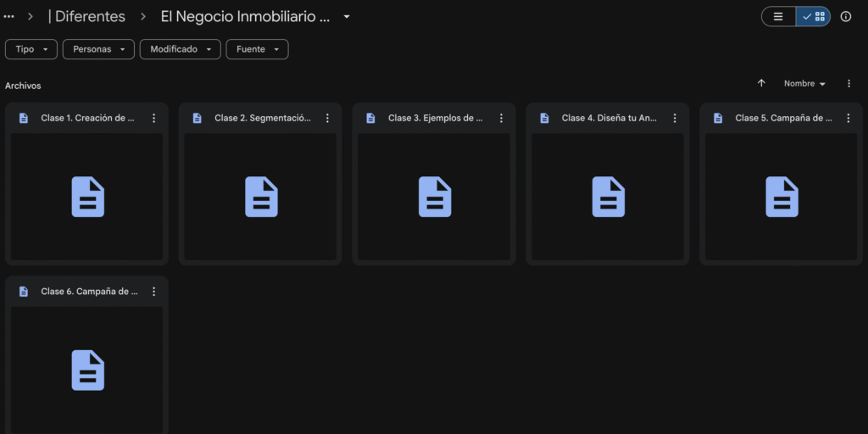Click the view details info icon
The image size is (868, 434).
[845, 17]
